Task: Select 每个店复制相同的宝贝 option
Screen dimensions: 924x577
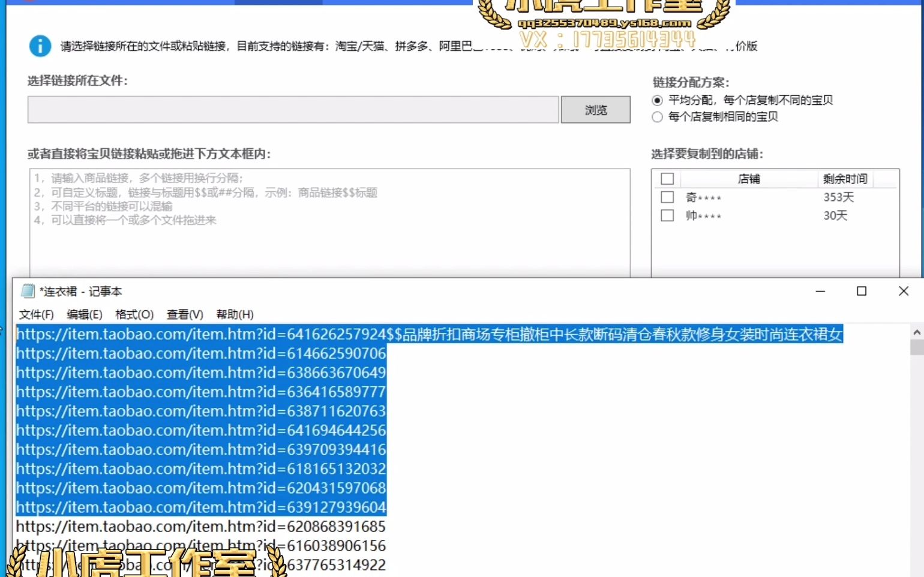Action: (658, 117)
